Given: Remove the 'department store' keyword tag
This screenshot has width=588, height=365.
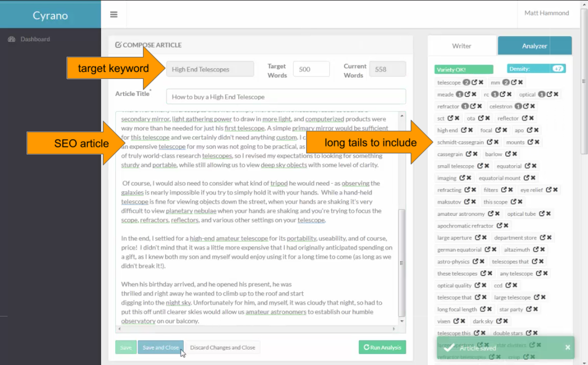Looking at the screenshot, I should [x=549, y=238].
